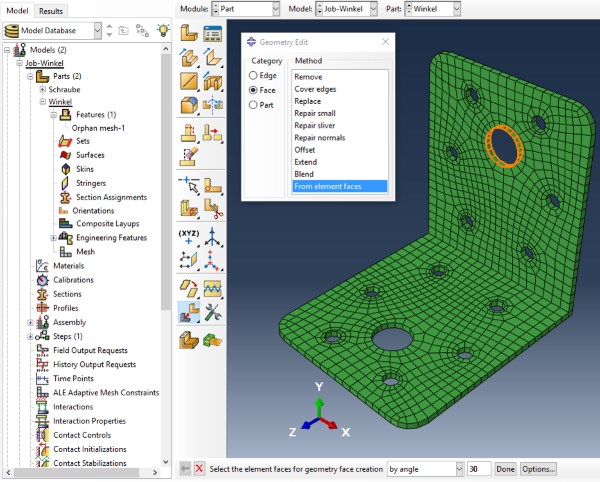Click the active Geometry Edit toolbox icon

[x=189, y=312]
